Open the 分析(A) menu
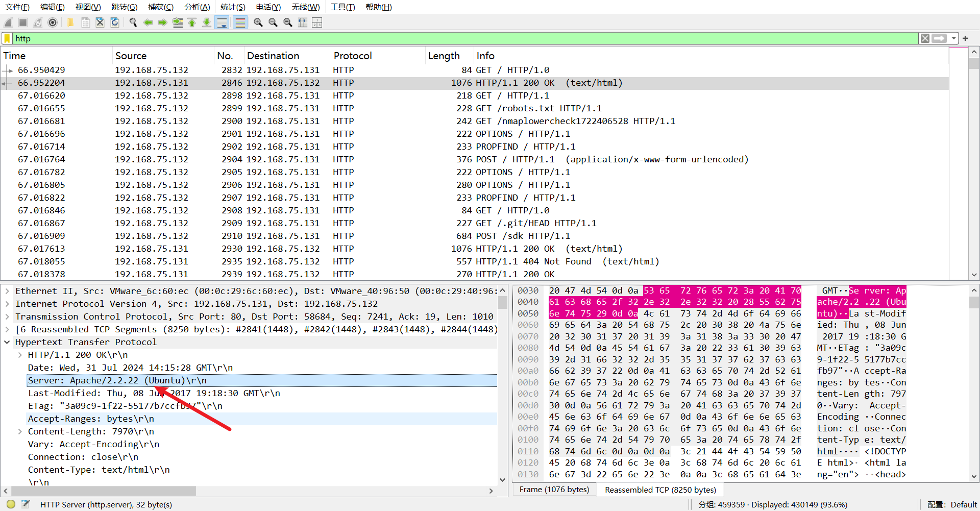980x511 pixels. 197,7
